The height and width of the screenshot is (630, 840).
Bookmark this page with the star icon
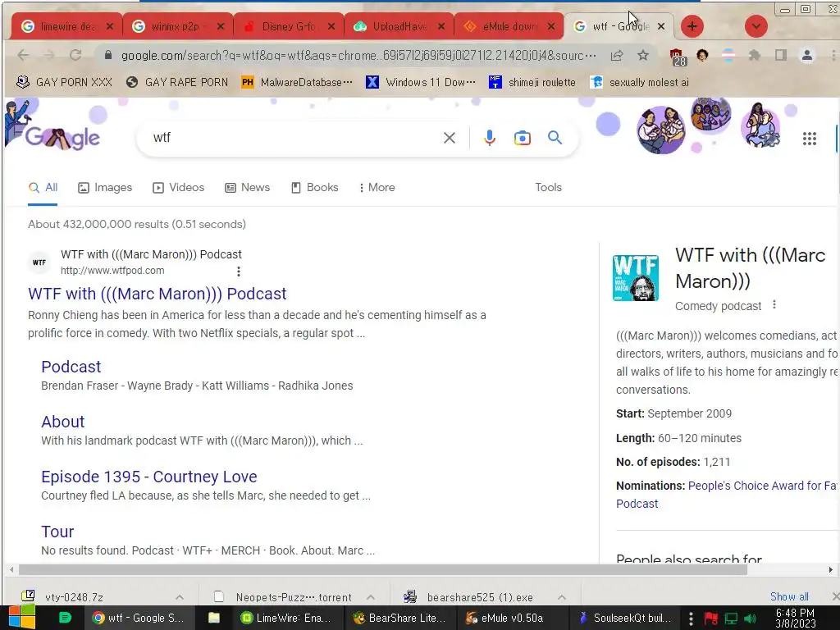[x=643, y=55]
